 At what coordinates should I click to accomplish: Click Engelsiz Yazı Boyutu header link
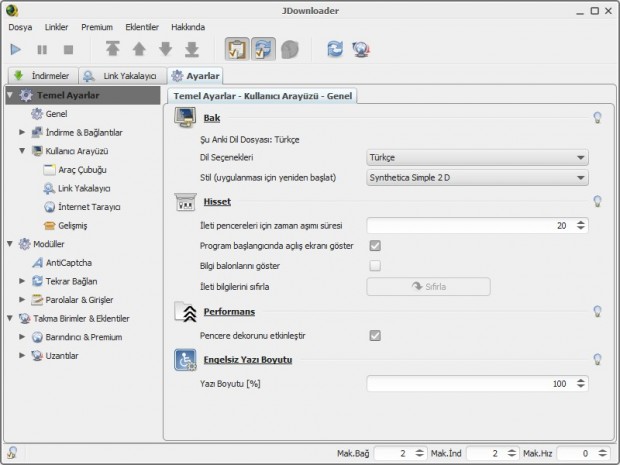click(248, 360)
